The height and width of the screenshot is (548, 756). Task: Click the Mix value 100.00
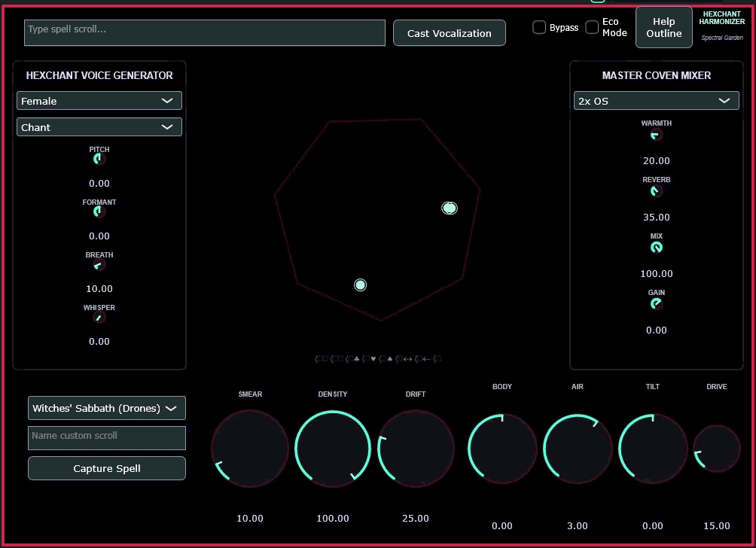click(x=656, y=273)
